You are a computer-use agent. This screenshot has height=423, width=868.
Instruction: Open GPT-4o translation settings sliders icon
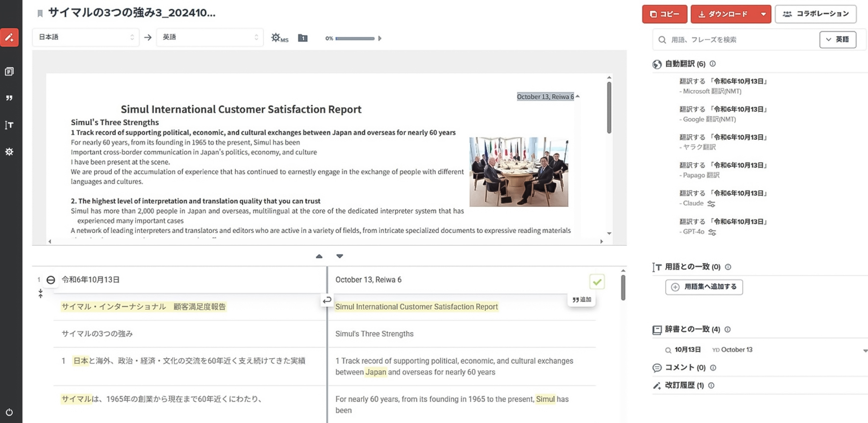[712, 232]
